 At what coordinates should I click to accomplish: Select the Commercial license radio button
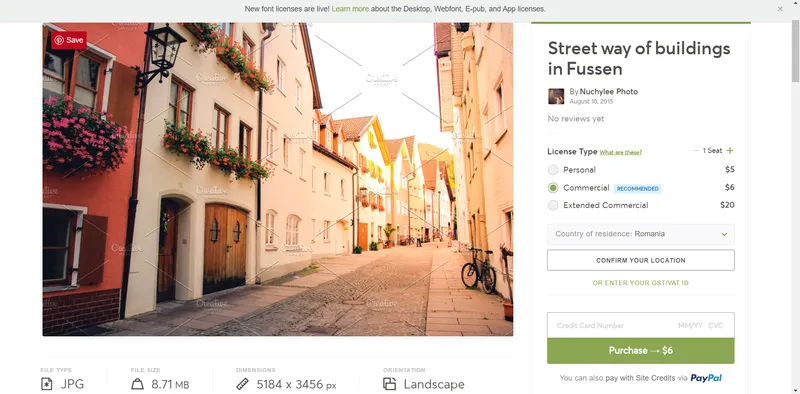click(553, 188)
